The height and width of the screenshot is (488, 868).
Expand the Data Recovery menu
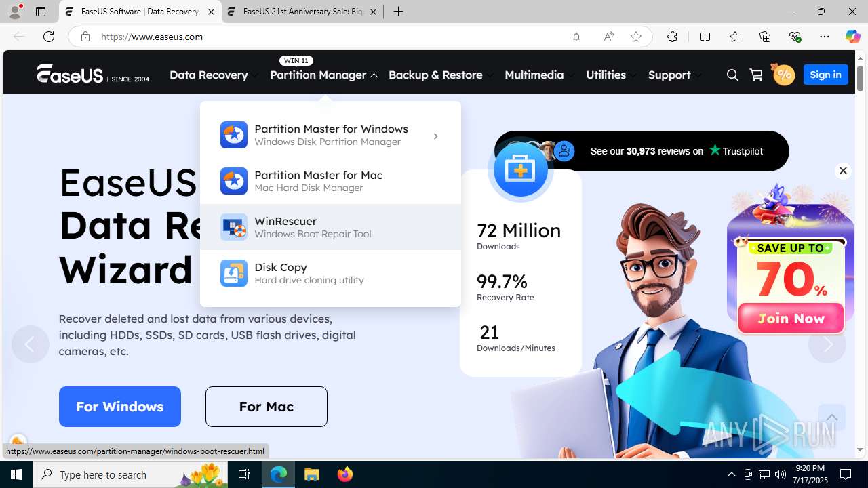click(x=214, y=75)
